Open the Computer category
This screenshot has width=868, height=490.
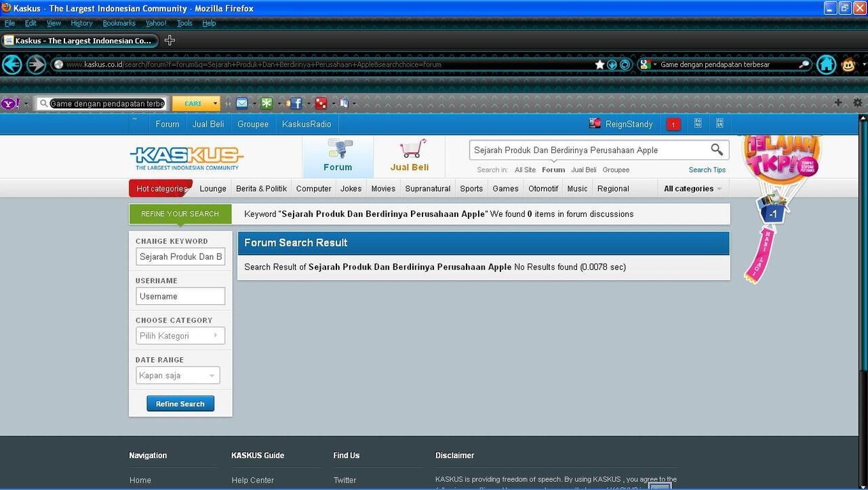pos(314,188)
